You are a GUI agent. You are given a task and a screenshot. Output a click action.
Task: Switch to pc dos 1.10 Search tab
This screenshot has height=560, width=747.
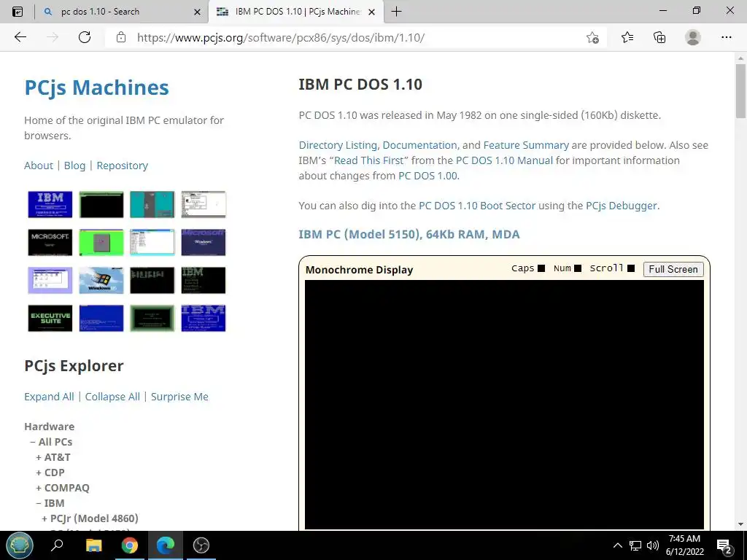coord(100,12)
